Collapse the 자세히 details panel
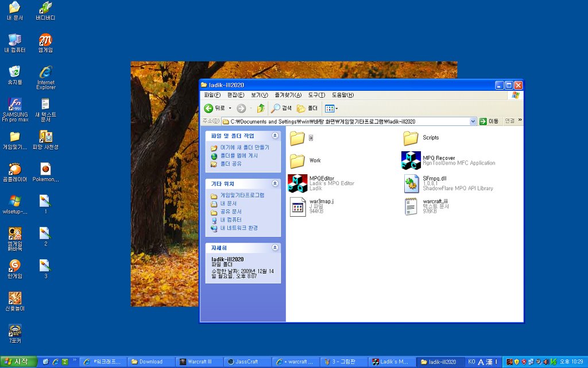588x368 pixels. coord(275,247)
